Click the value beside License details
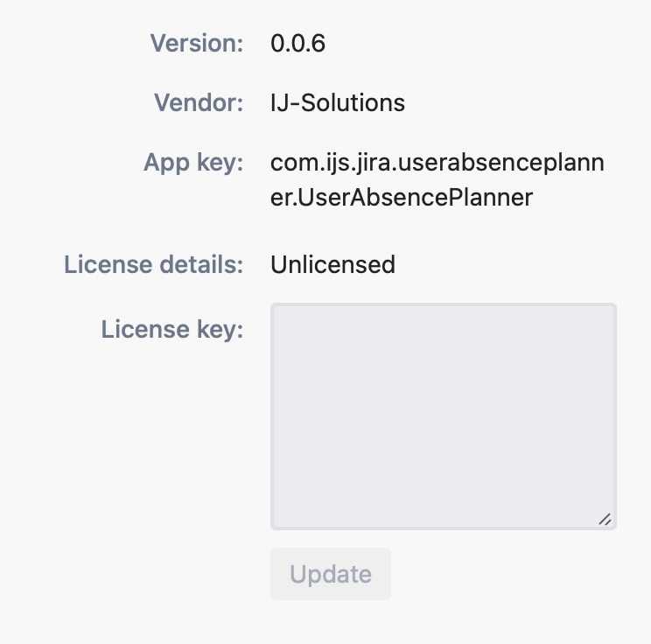Viewport: 651px width, 644px height. point(332,264)
